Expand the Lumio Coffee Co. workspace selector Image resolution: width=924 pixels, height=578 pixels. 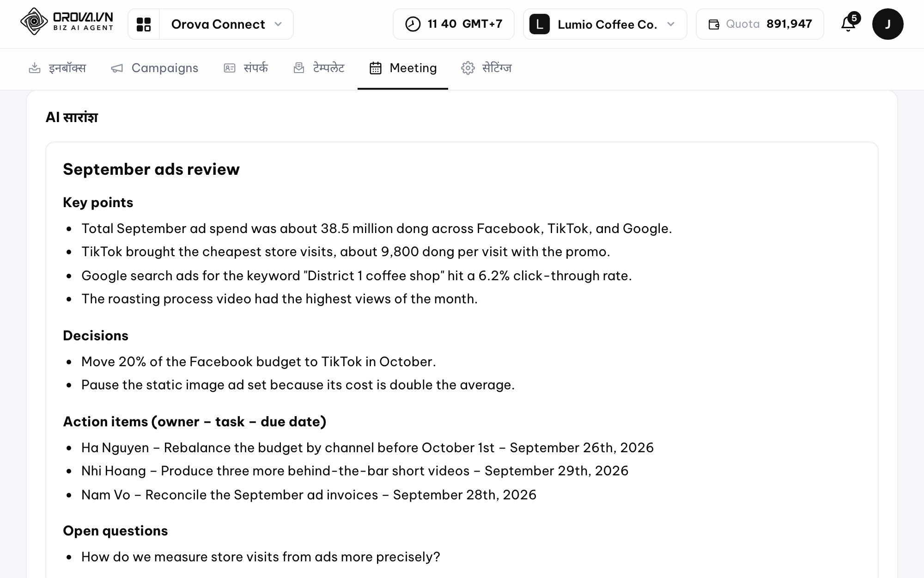tap(605, 24)
